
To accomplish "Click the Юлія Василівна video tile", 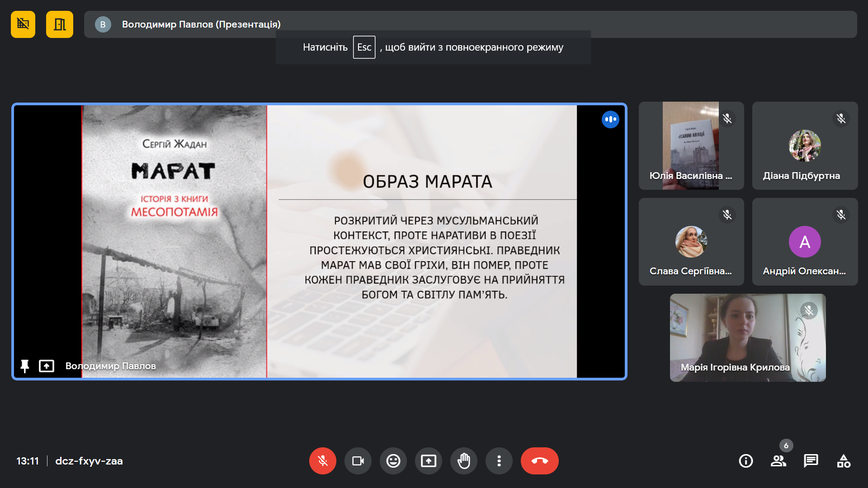I will 691,145.
